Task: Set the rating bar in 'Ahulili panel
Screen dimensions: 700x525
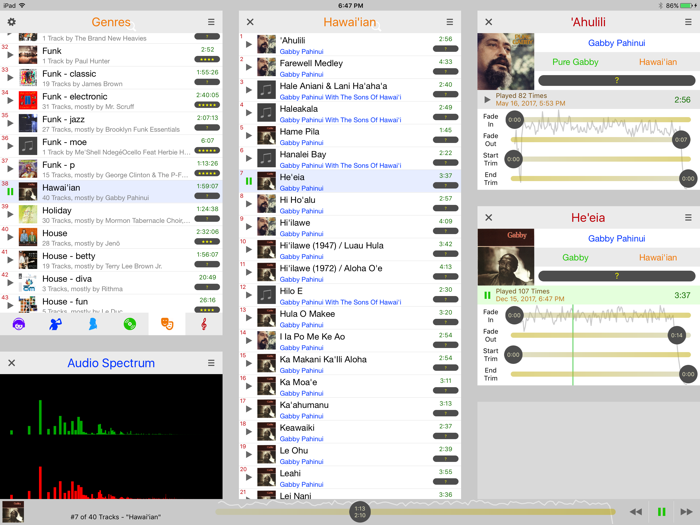Action: tap(617, 80)
